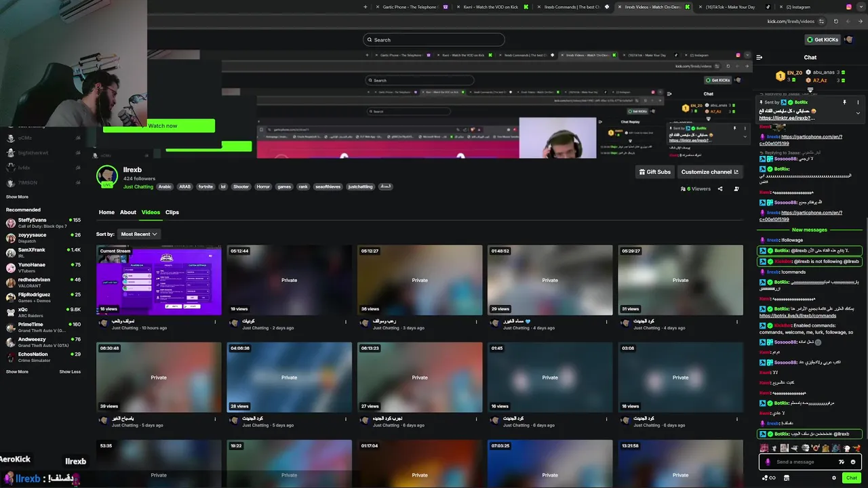
Task: Show Less recommended channels
Action: point(70,371)
